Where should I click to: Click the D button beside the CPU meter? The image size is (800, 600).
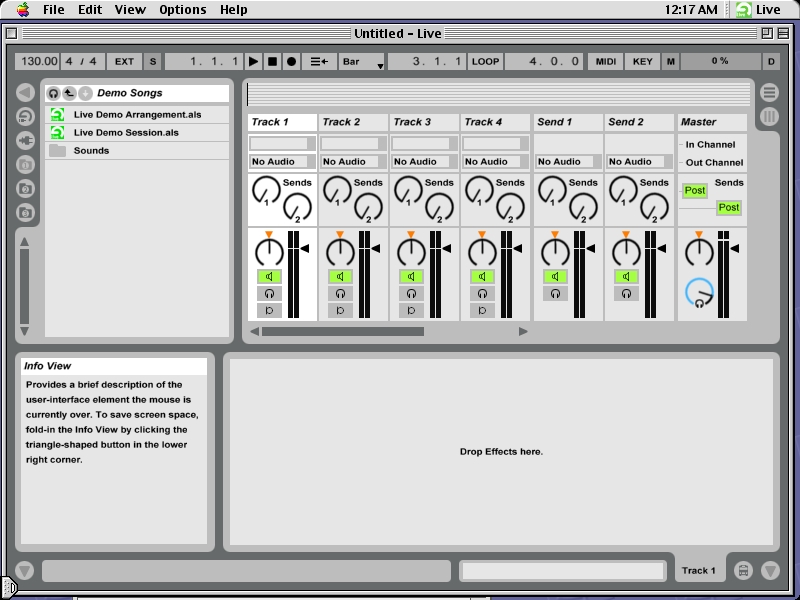point(771,62)
